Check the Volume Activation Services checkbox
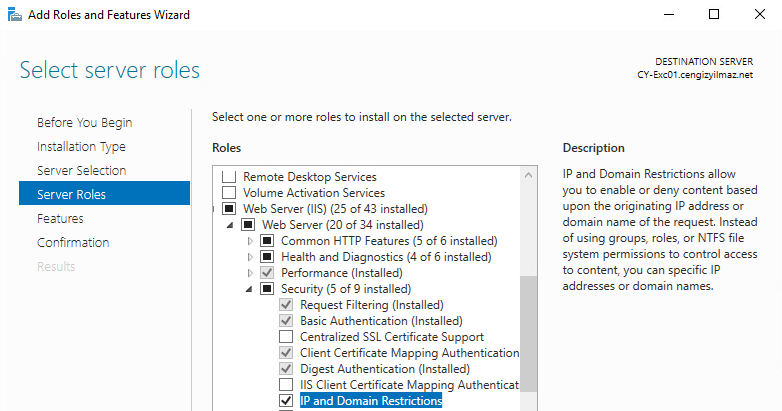782x411 pixels. (x=229, y=193)
